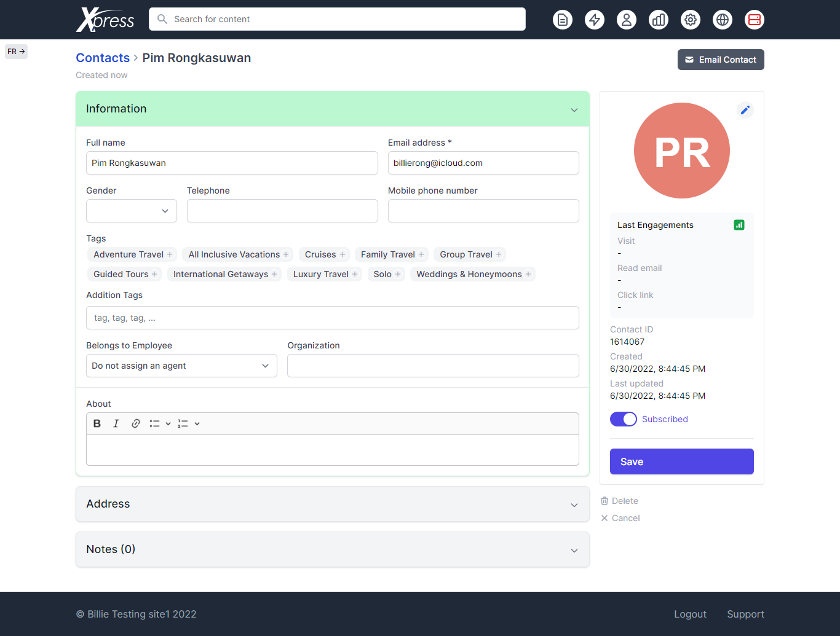This screenshot has width=840, height=636.
Task: Click the Mobile phone number field
Action: (483, 211)
